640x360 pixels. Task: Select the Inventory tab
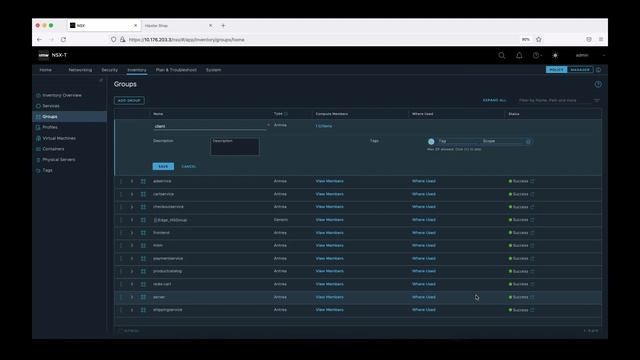(x=137, y=70)
